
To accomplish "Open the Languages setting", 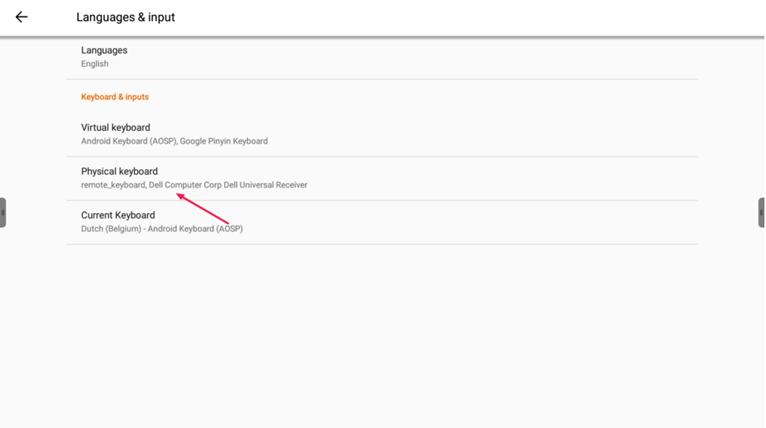I will point(382,57).
